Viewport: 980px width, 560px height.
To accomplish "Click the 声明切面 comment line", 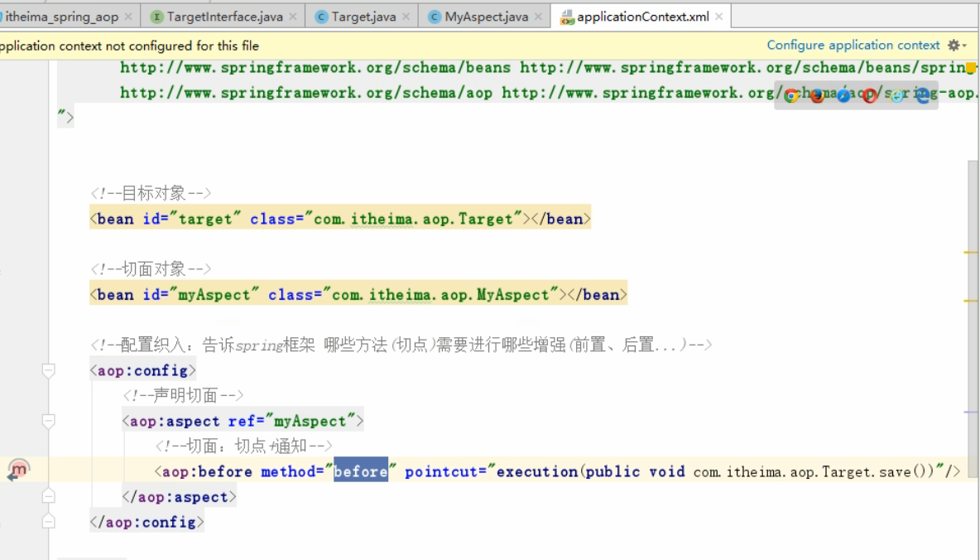I will (x=183, y=395).
